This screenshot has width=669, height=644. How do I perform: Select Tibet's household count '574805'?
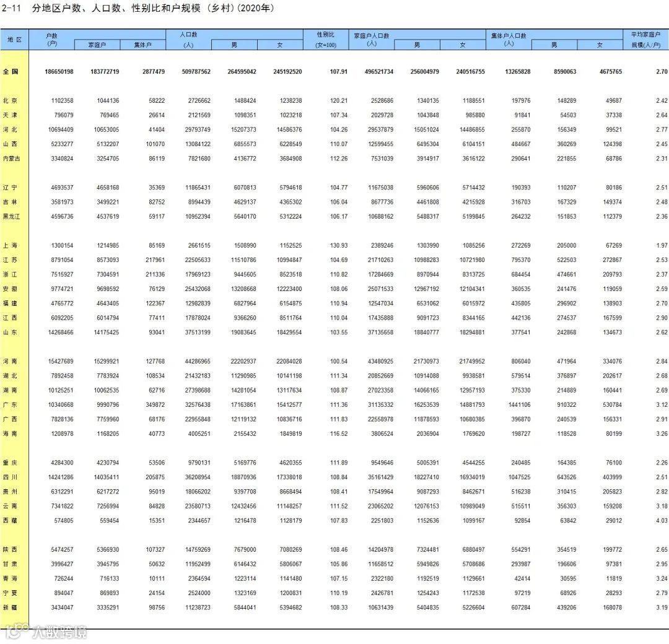point(64,521)
